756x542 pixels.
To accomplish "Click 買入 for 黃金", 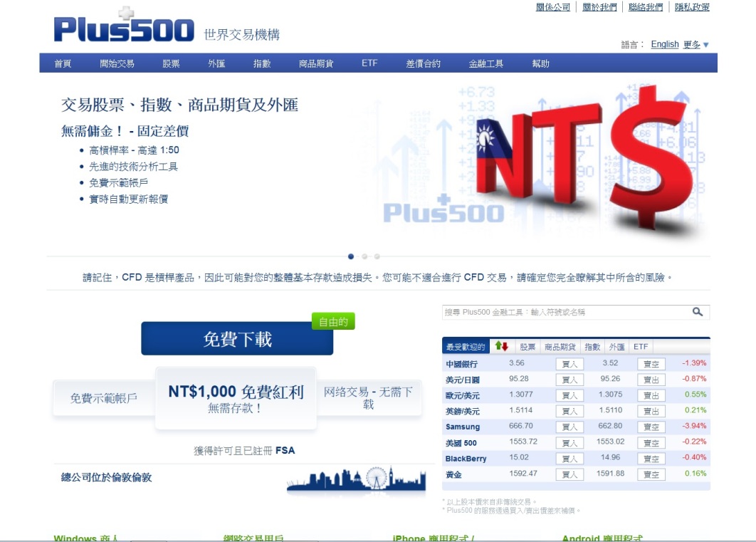I will click(x=569, y=474).
